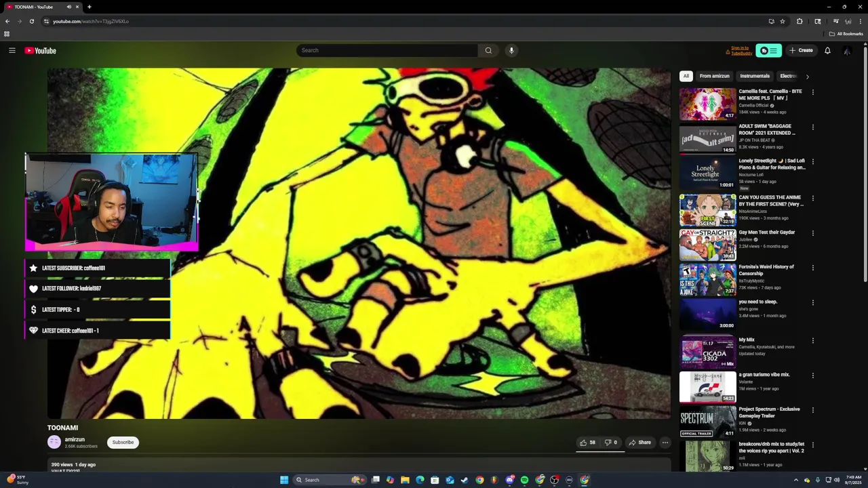Screen dimensions: 868x488
Task: Open a new browser tab
Action: (x=89, y=7)
